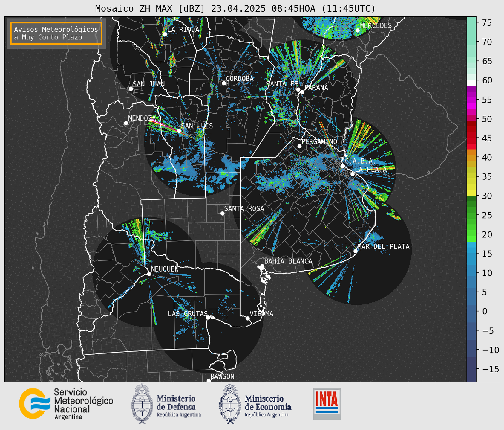Click the yellow 30–35 dBZ color band
This screenshot has width=504, height=430.
(471, 186)
